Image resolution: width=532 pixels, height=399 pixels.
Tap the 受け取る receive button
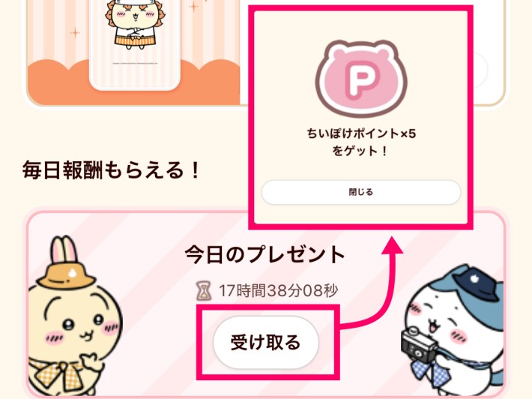point(266,342)
